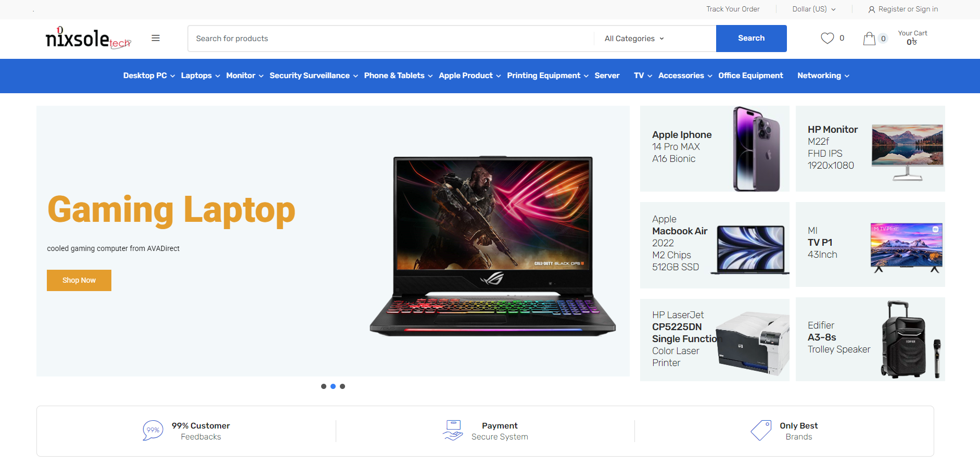Open the shopping bag cart icon
980x465 pixels.
click(x=869, y=39)
